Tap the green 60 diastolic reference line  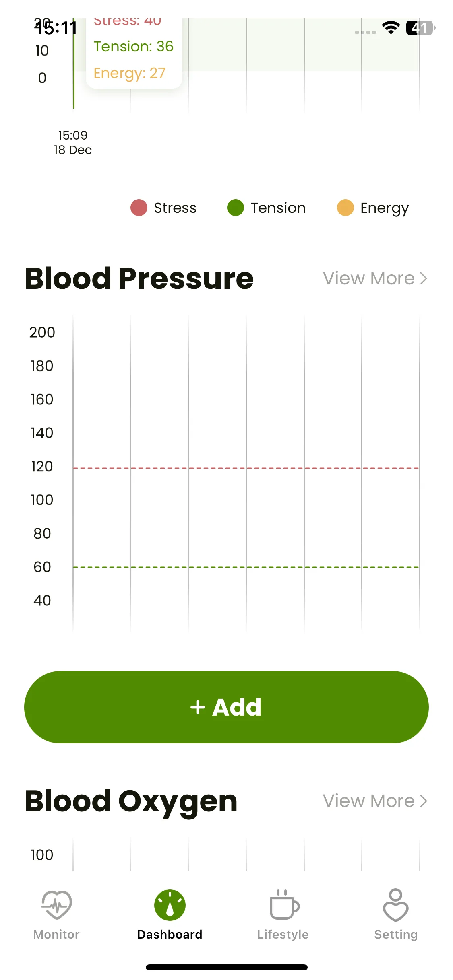246,567
